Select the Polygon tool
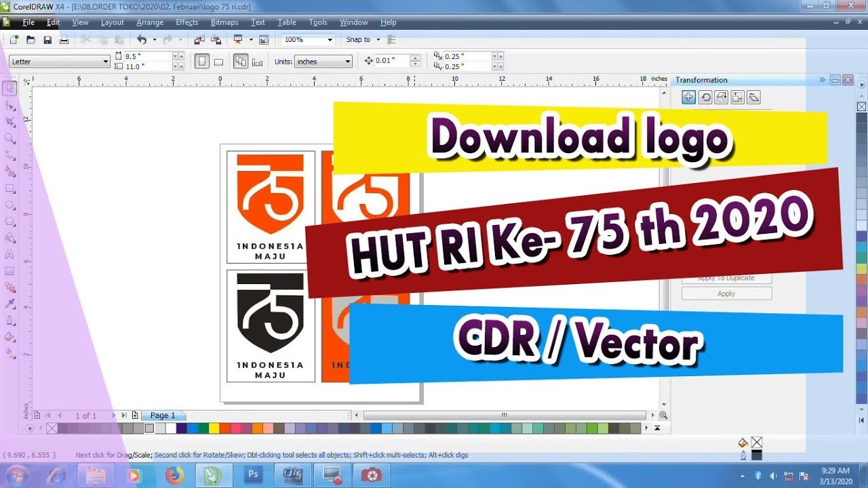 9,221
